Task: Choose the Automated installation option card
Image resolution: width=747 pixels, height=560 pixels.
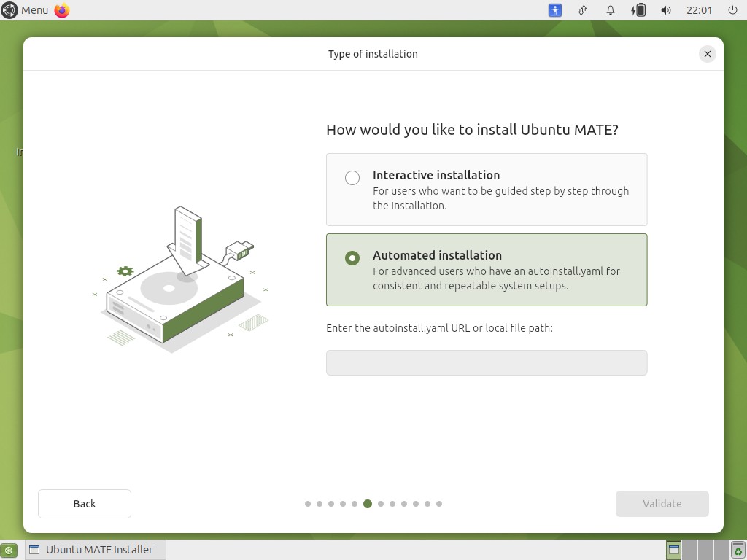Action: 487,270
